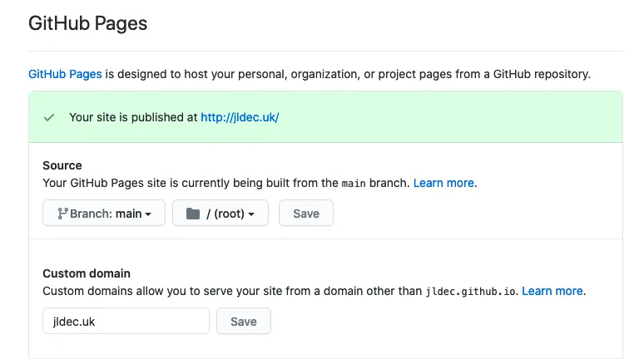The width and height of the screenshot is (644, 359).
Task: Open the GitHub Pages documentation link
Action: [65, 74]
